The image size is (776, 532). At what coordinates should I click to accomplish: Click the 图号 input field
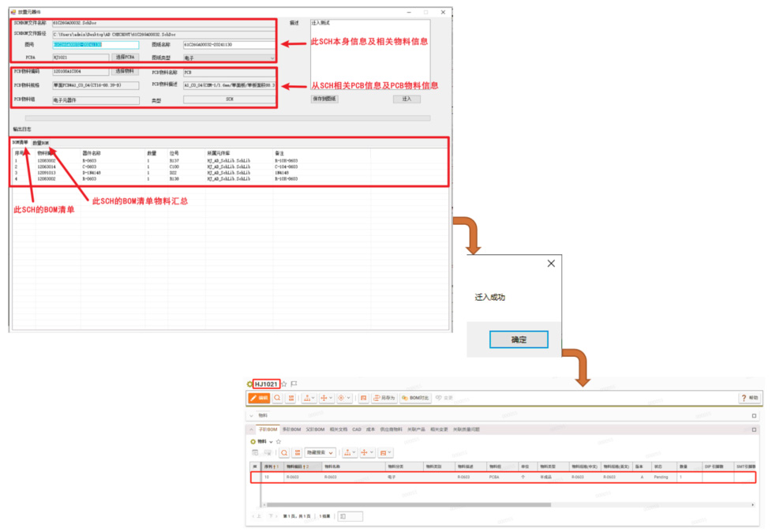pos(95,45)
